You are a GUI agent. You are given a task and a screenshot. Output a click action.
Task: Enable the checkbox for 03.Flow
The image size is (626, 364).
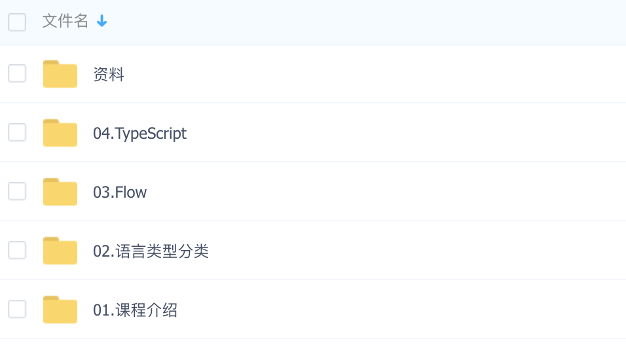click(17, 191)
